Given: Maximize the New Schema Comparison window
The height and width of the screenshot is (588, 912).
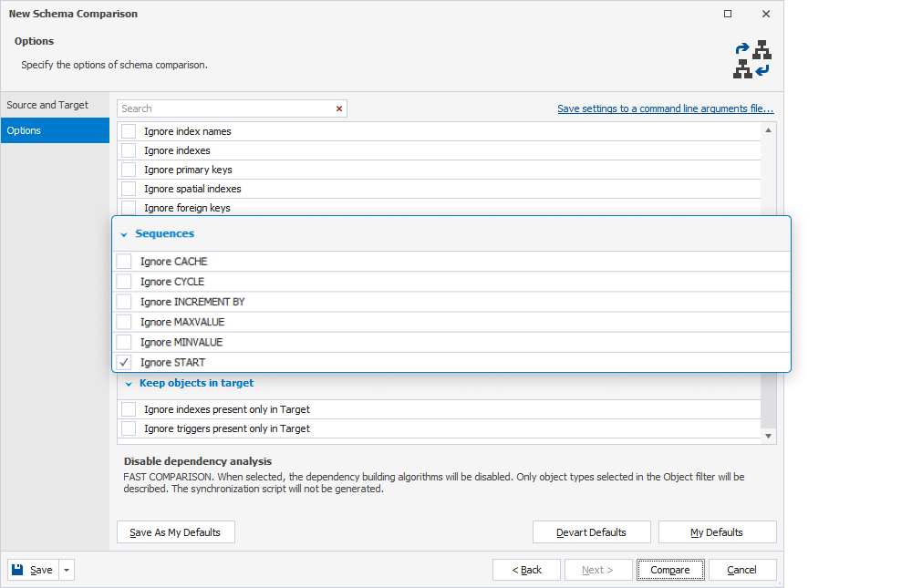Looking at the screenshot, I should coord(728,14).
